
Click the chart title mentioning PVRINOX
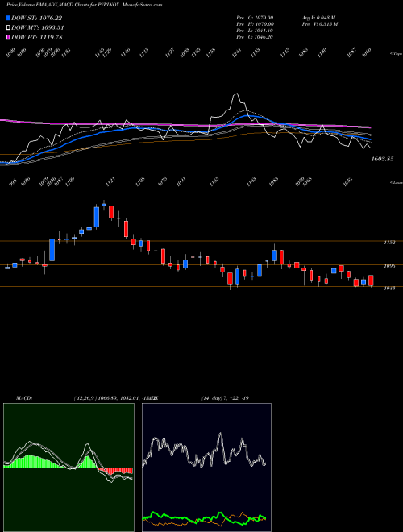(84, 5)
